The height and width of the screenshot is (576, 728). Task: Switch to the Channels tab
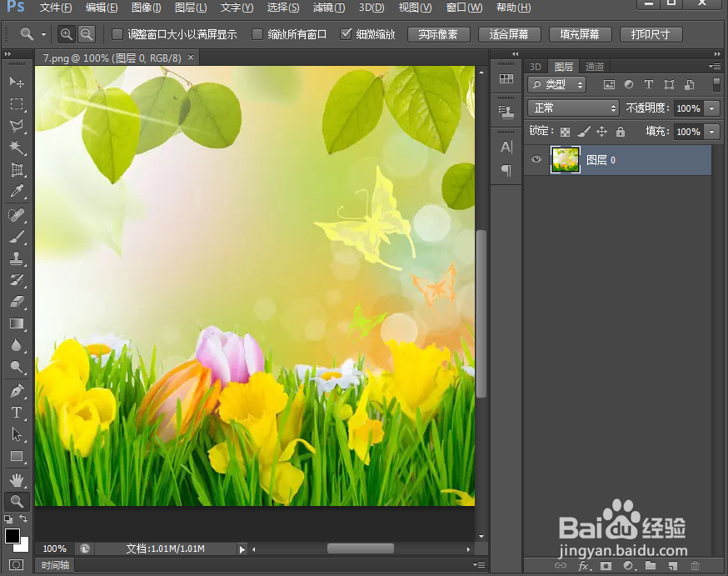[594, 67]
